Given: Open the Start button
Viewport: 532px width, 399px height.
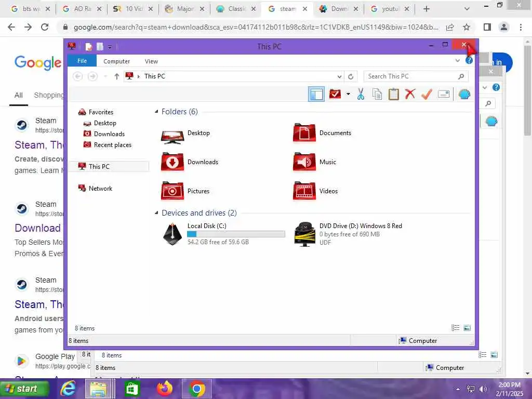Looking at the screenshot, I should (x=24, y=389).
